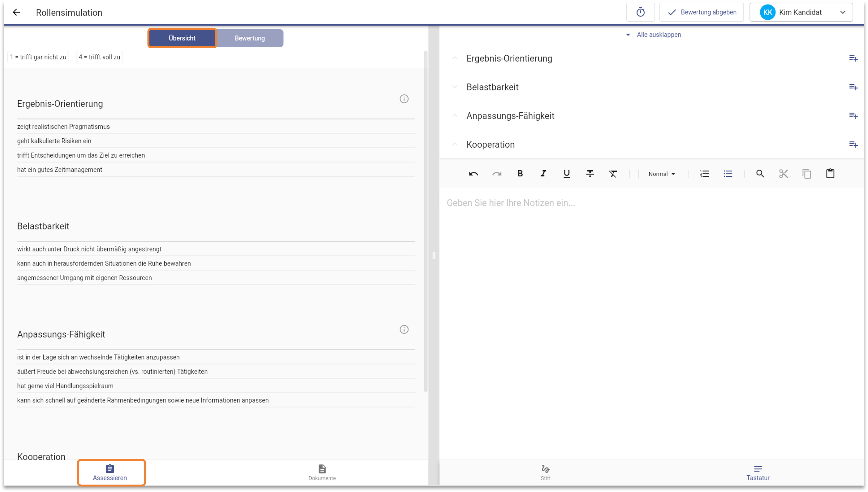Screen dimensions: 868x492
Task: Clear text formatting
Action: point(613,174)
